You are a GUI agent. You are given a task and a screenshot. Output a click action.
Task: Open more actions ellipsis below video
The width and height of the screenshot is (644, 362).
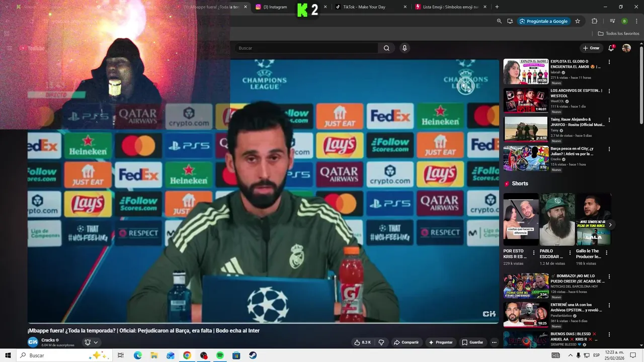tap(494, 342)
